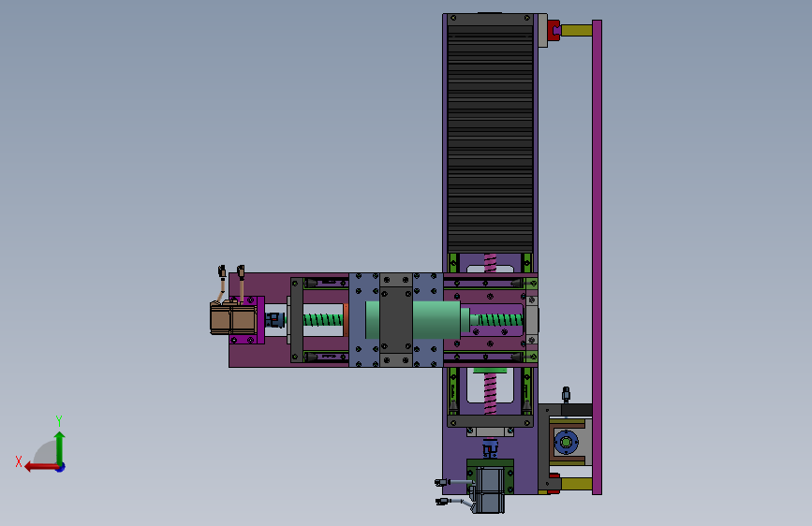Select the yellow spacer rod at the bottom right
812x526 pixels.
[576, 484]
